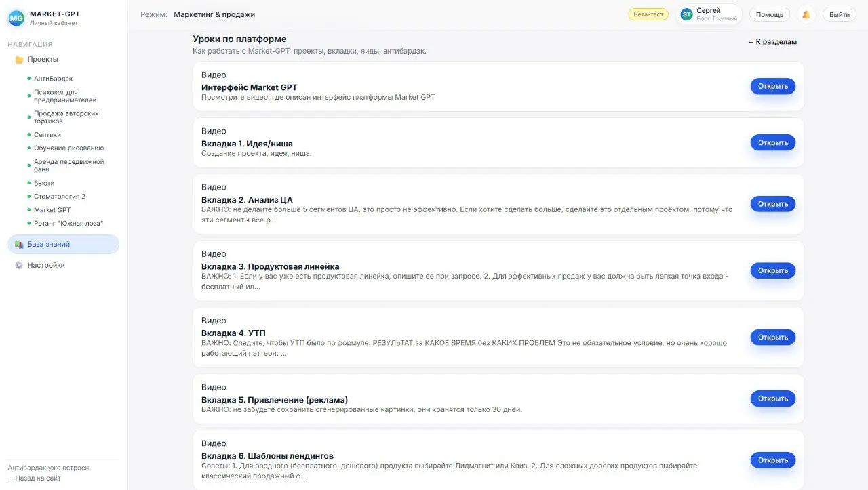Select the Септики project
The width and height of the screenshot is (868, 490).
coord(47,135)
